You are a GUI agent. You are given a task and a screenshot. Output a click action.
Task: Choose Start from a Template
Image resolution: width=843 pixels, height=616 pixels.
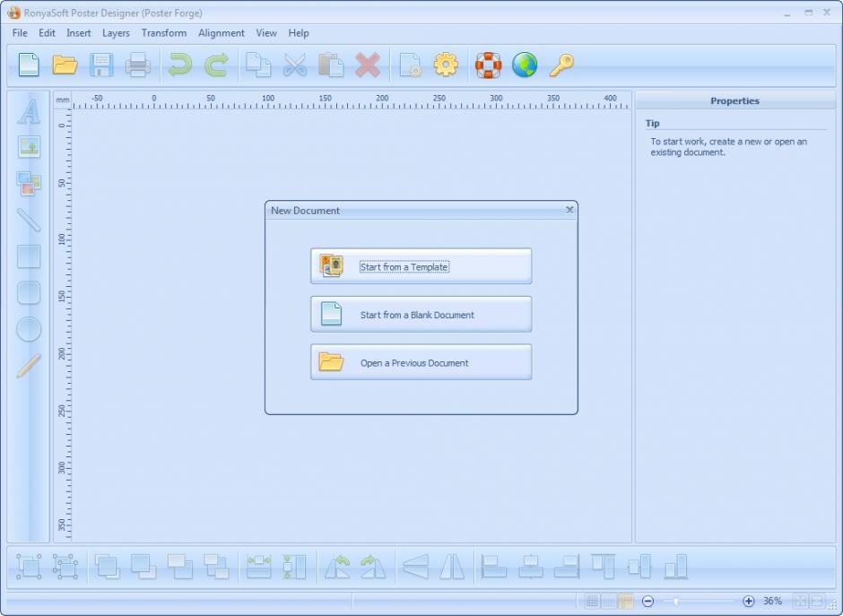[421, 266]
